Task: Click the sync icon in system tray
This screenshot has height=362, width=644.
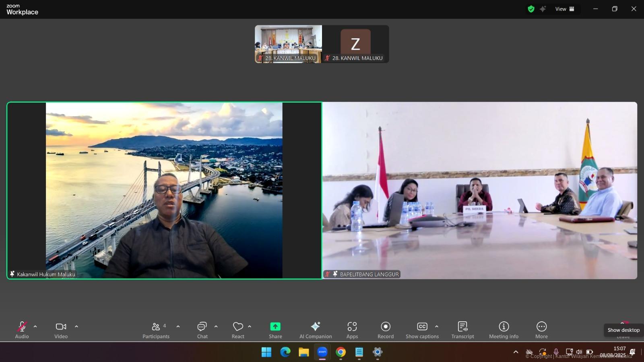Action: [543, 352]
